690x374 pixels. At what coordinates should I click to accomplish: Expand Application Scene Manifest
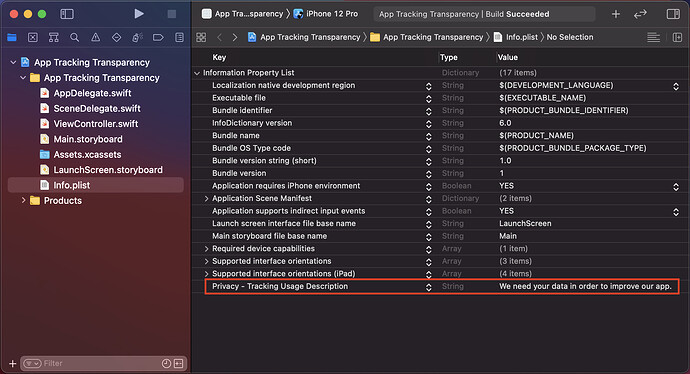206,199
